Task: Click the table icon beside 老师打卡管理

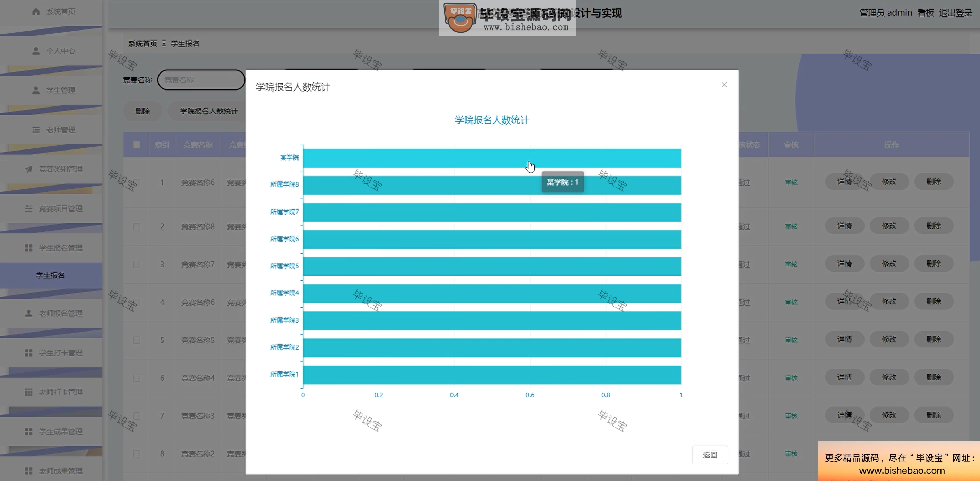Action: pyautogui.click(x=28, y=392)
